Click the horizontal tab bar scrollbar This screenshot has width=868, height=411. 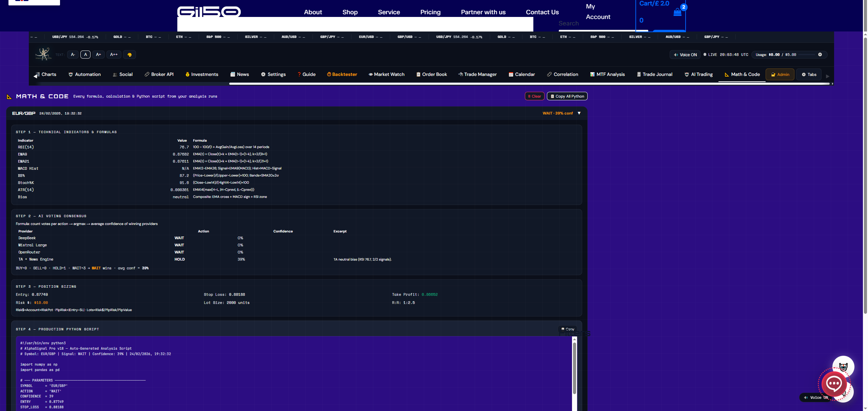click(529, 83)
